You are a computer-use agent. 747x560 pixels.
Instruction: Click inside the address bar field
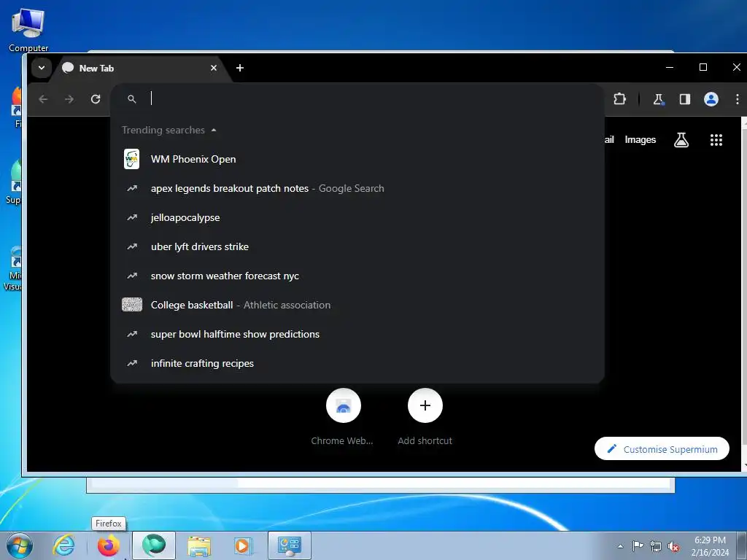[x=357, y=98]
